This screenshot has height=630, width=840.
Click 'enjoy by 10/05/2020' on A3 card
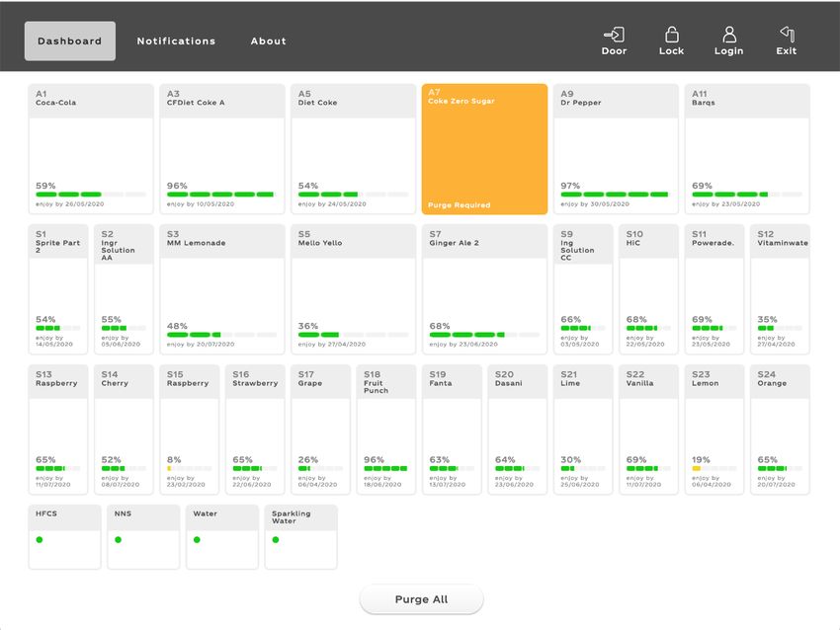pyautogui.click(x=201, y=204)
